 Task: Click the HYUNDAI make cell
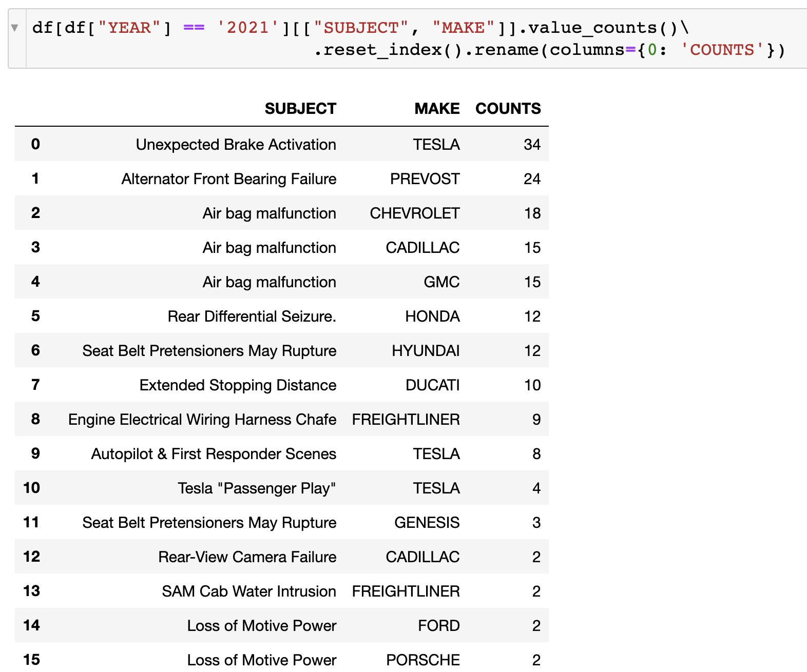(426, 351)
